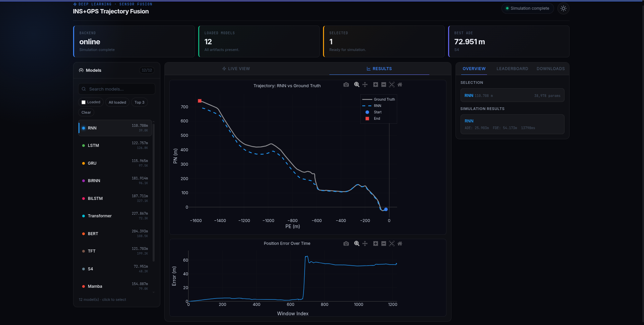Select the GRU model
Screen dimensions: 644x325
coord(115,163)
